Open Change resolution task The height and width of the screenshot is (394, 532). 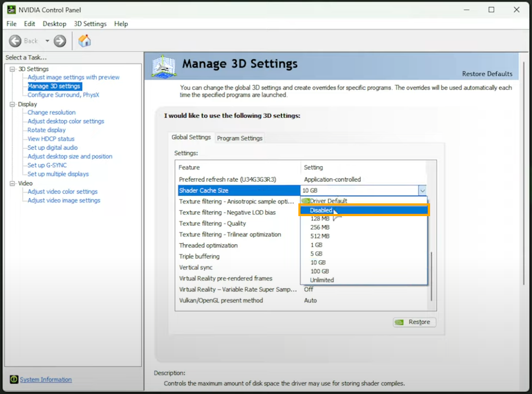click(x=51, y=113)
